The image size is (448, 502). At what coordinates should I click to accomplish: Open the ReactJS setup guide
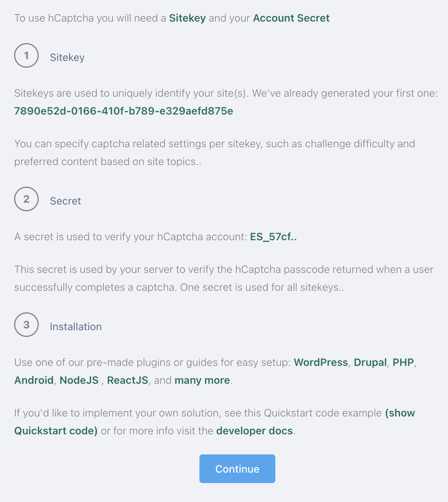[x=127, y=380]
